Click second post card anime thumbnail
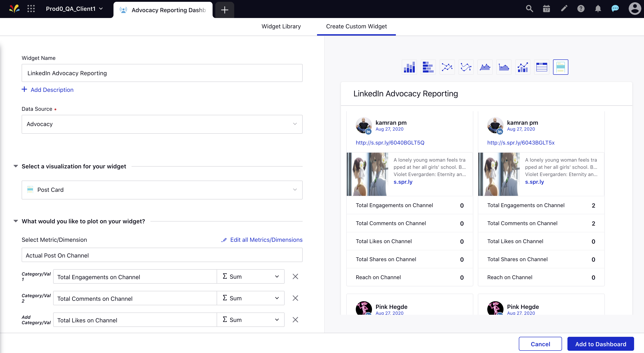The height and width of the screenshot is (353, 644). (x=499, y=174)
